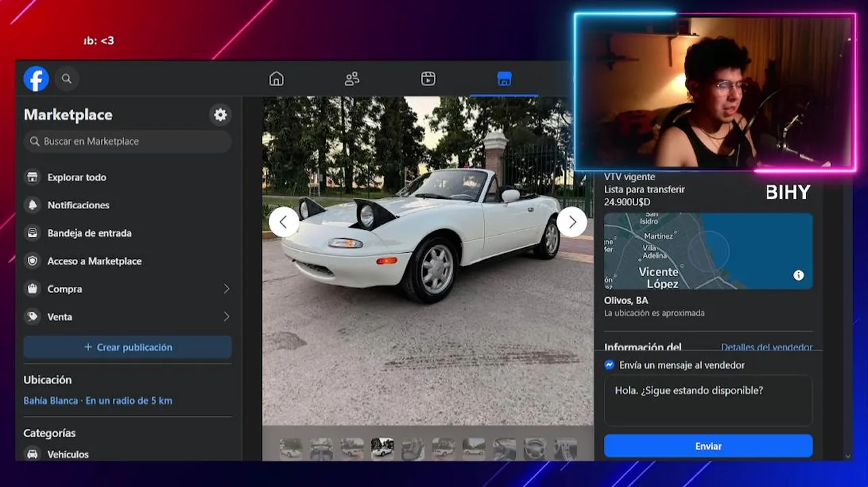Expand the Venta chevron
The width and height of the screenshot is (868, 487).
[x=226, y=317]
